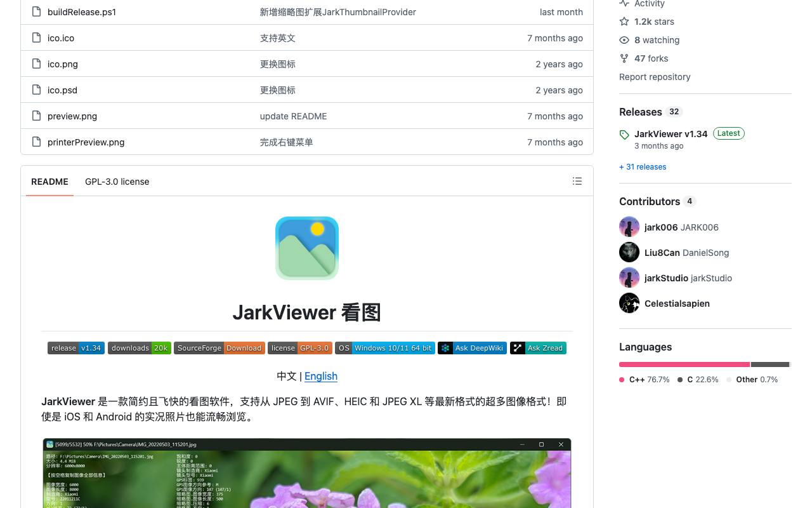The image size is (812, 508).
Task: Open the Ask DeepWiki badge
Action: point(473,348)
